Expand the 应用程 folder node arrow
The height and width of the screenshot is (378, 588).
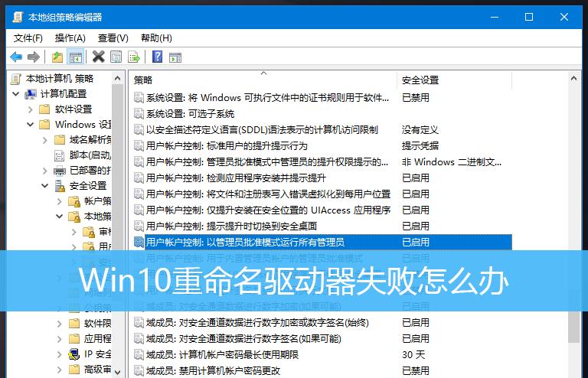click(59, 339)
